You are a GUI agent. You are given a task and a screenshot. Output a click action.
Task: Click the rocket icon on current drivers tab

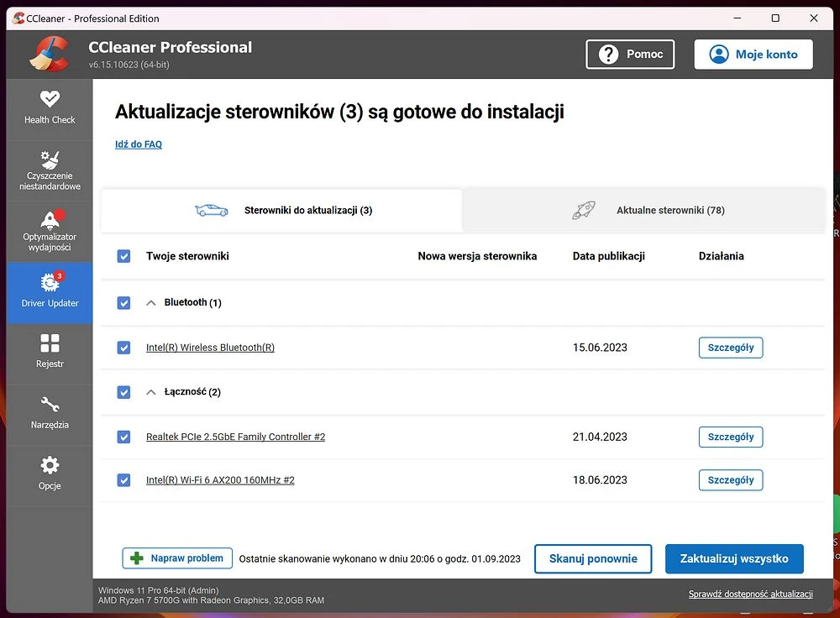[x=584, y=210]
